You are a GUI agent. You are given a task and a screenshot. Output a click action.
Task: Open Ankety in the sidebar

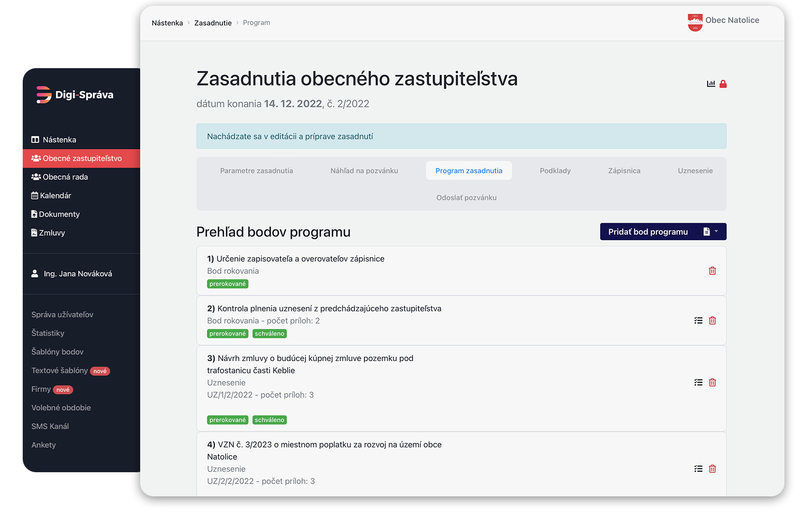[43, 445]
